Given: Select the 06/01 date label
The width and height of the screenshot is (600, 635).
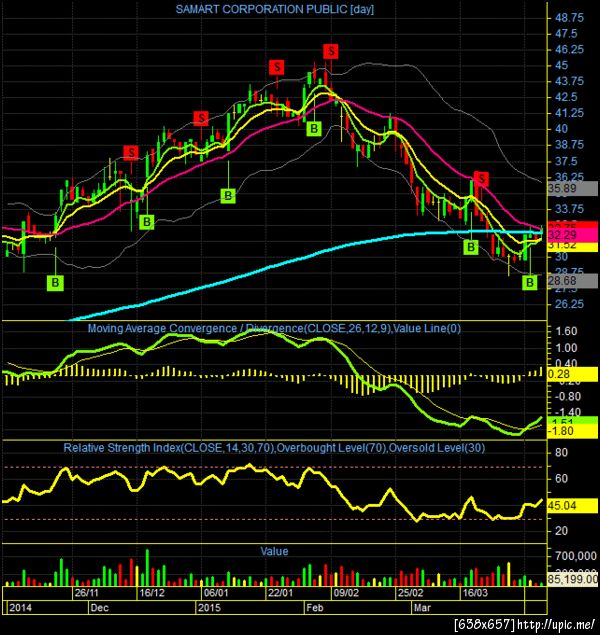Looking at the screenshot, I should tap(216, 593).
